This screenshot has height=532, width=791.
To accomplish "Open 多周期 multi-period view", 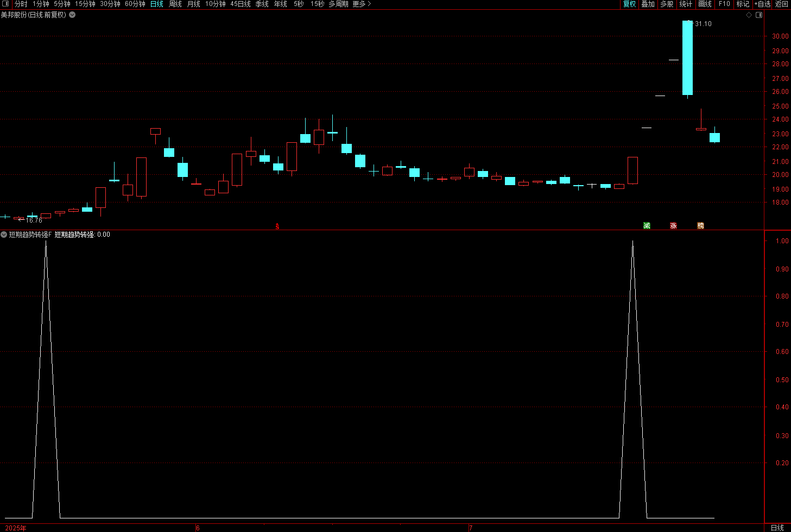I will click(339, 4).
